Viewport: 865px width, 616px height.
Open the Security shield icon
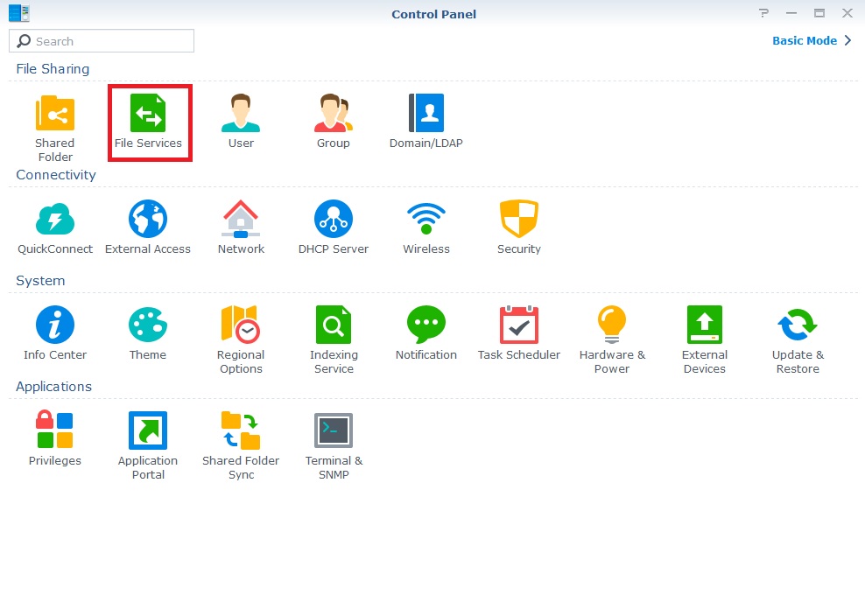(519, 220)
